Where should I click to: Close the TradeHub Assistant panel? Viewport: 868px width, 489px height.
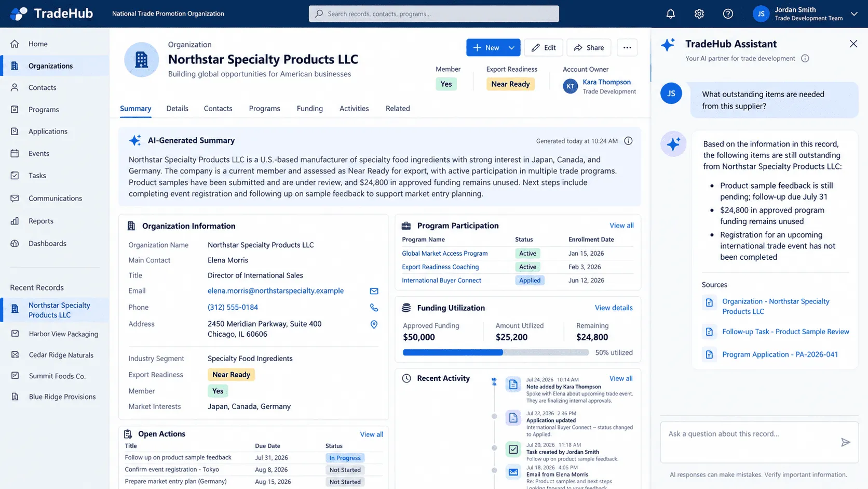point(853,44)
